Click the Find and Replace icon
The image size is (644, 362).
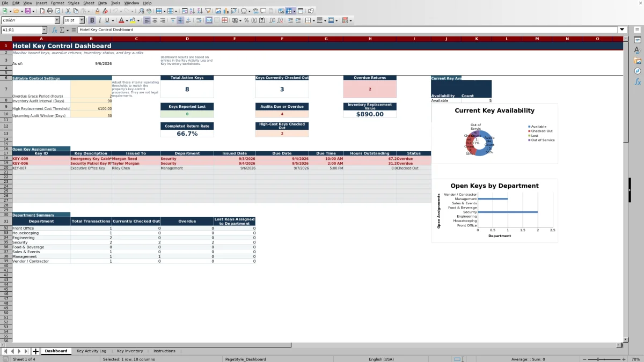pyautogui.click(x=141, y=11)
